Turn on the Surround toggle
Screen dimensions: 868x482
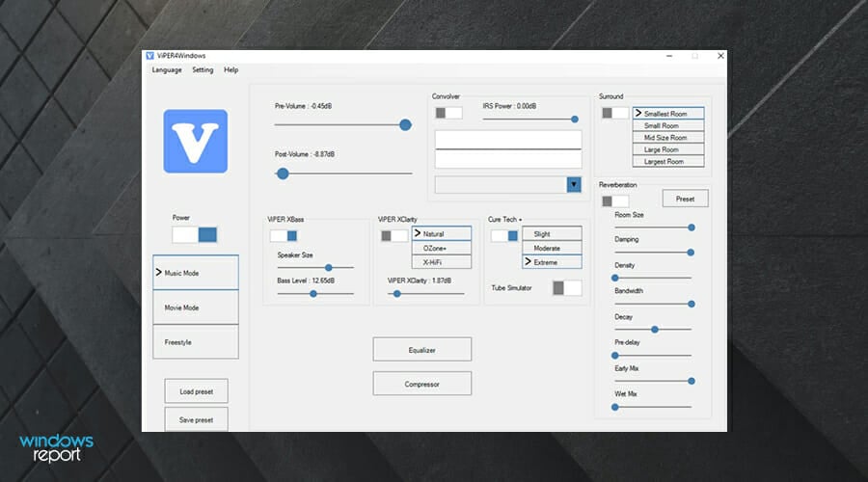click(x=614, y=113)
